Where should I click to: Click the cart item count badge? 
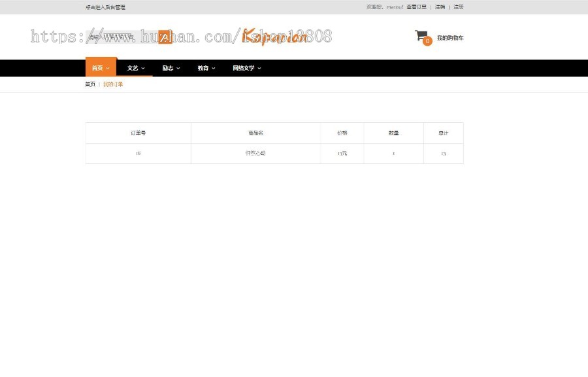(429, 41)
